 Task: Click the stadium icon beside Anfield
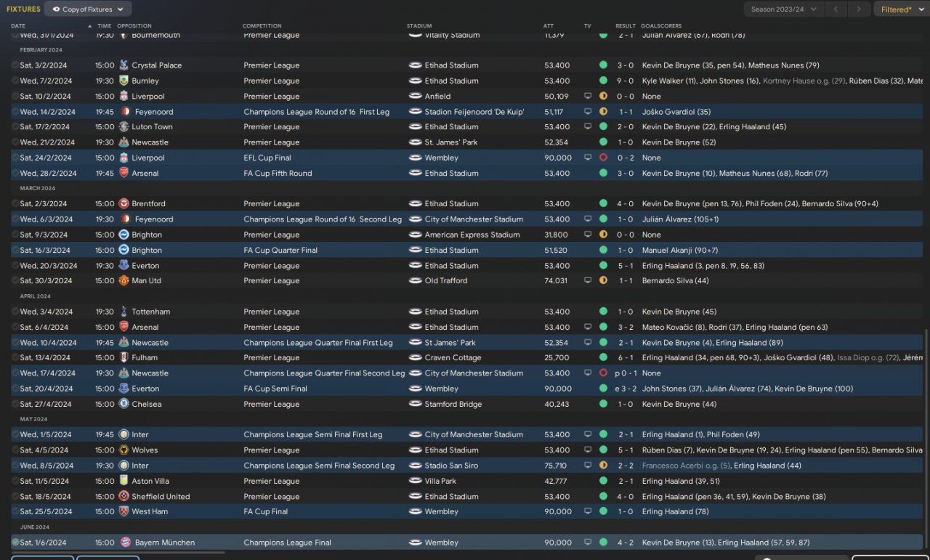click(416, 97)
